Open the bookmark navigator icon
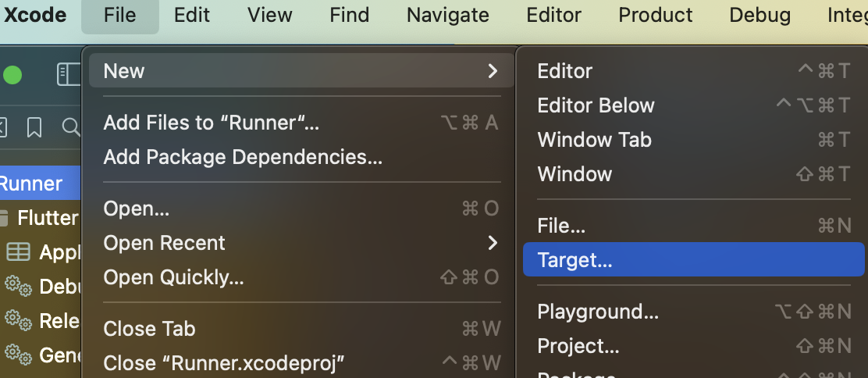 (x=34, y=127)
